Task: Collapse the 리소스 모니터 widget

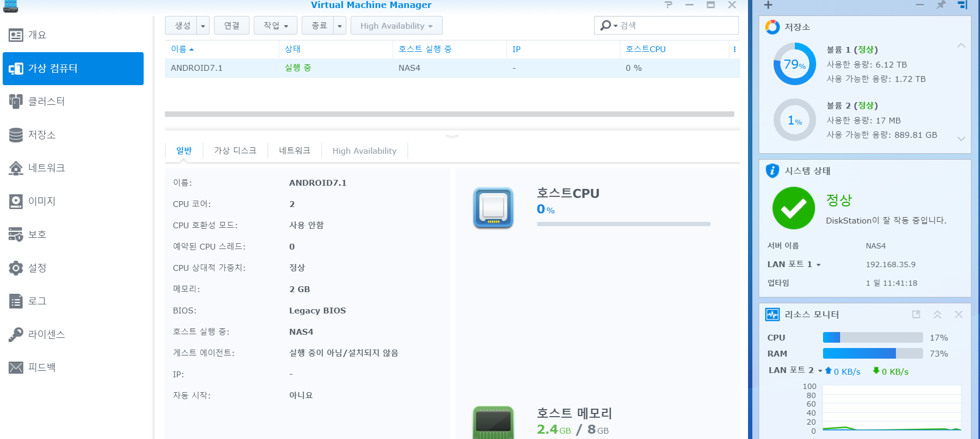Action: coord(937,314)
